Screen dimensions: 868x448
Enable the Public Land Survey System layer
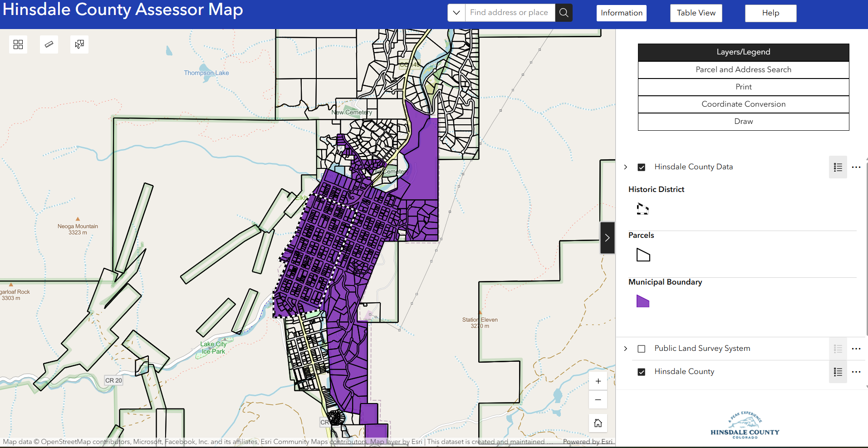(641, 349)
